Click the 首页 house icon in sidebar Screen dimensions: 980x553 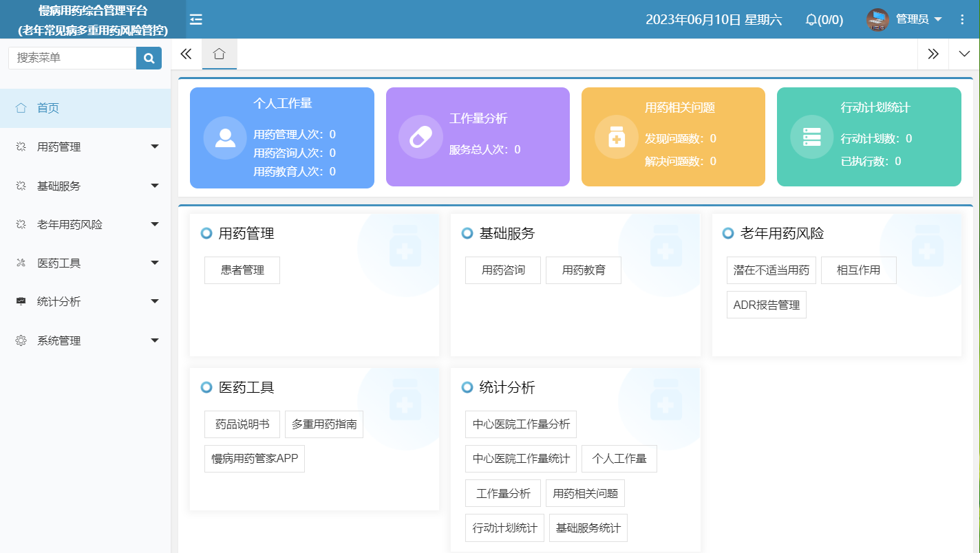[x=21, y=108]
